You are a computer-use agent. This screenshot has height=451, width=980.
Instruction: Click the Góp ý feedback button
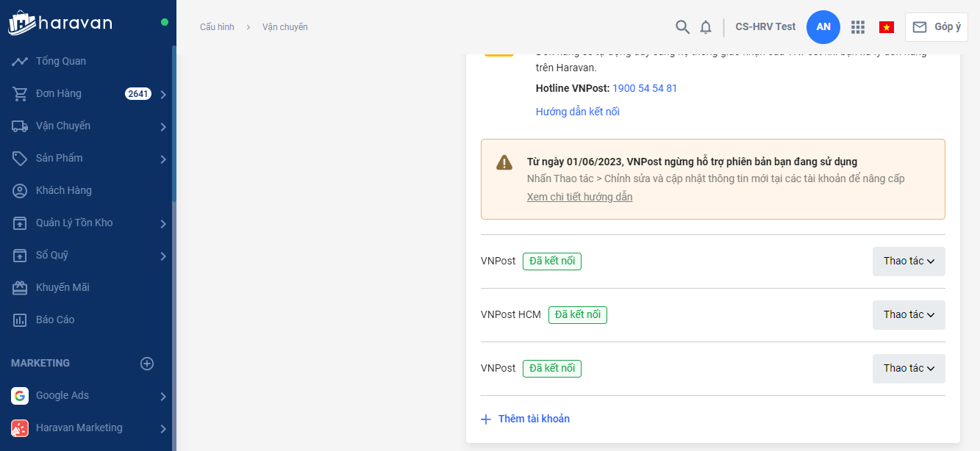click(x=937, y=27)
